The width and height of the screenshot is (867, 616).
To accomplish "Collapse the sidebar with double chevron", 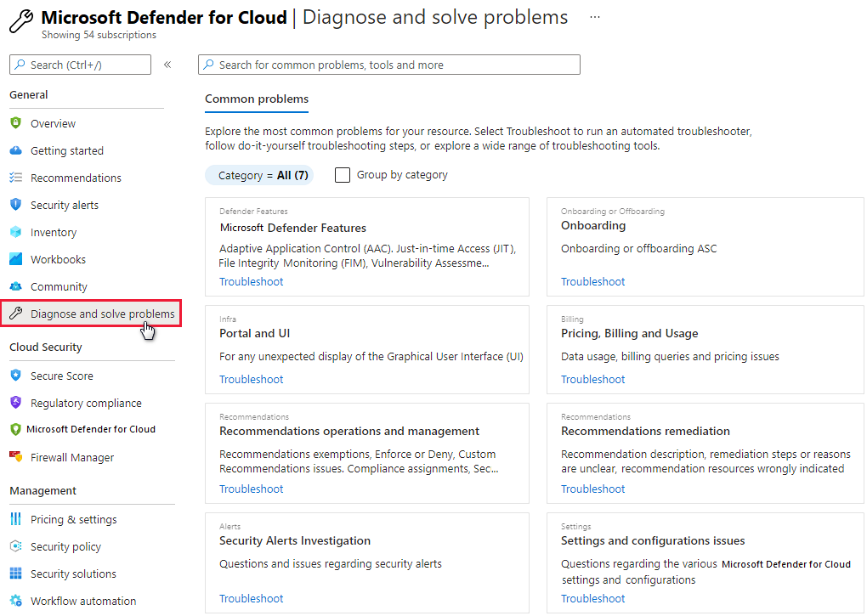I will click(x=167, y=65).
